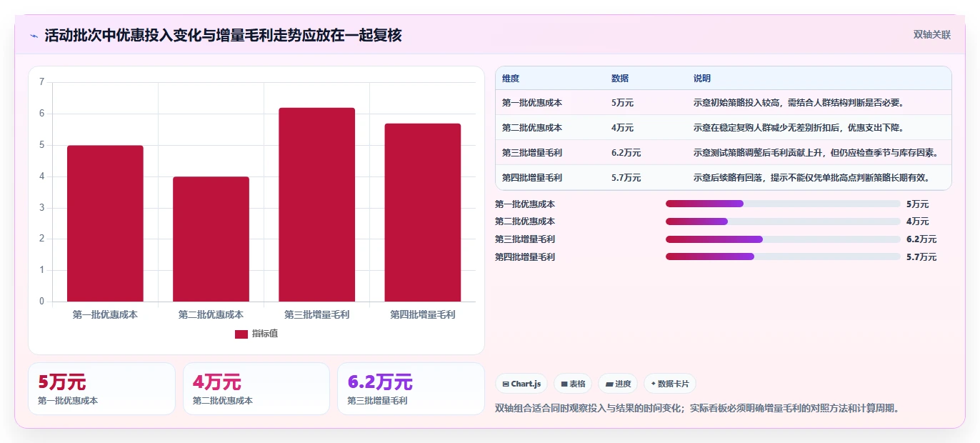Click table cell 第一批优惠成本
The width and height of the screenshot is (980, 443).
pyautogui.click(x=532, y=103)
